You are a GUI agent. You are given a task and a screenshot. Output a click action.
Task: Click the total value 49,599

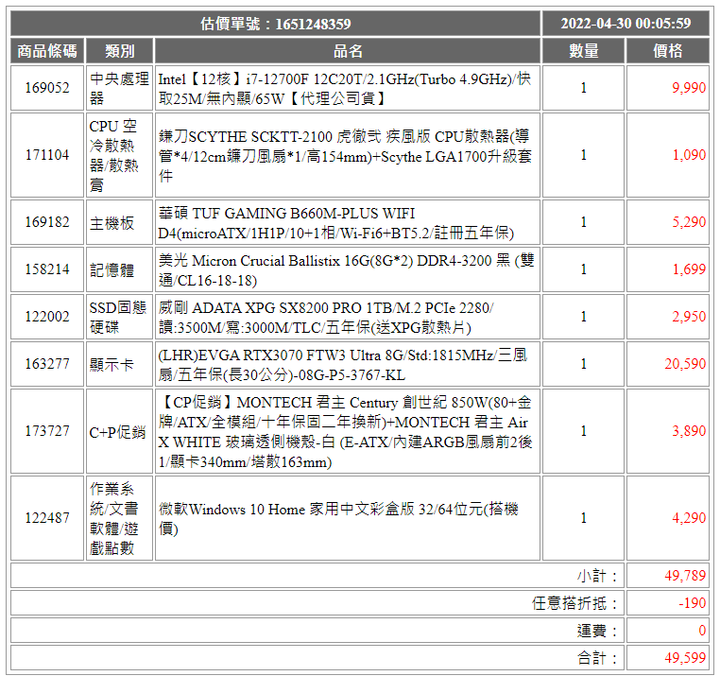685,659
